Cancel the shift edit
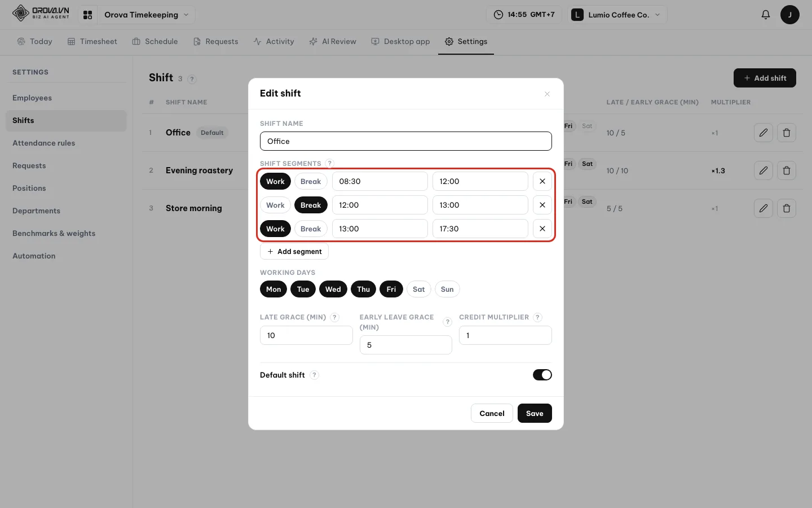 pos(492,413)
